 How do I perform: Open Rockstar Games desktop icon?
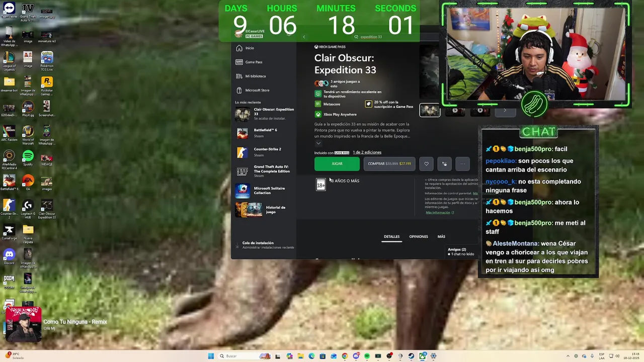pyautogui.click(x=47, y=86)
